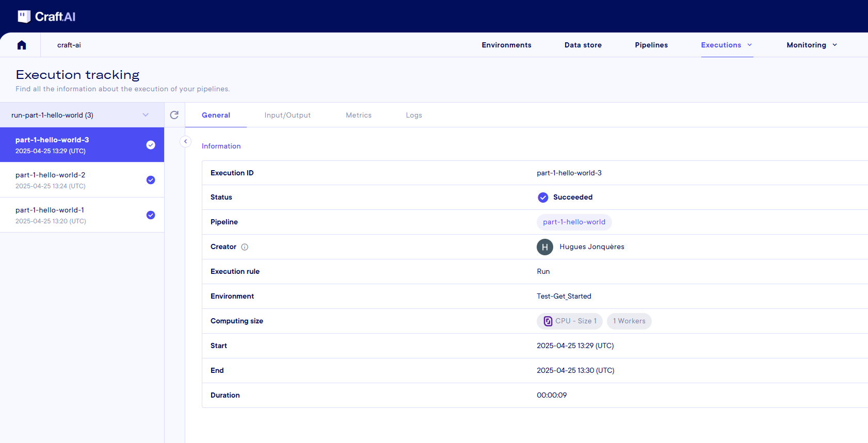The width and height of the screenshot is (868, 443).
Task: Click the creator name Hugues Jonquères
Action: point(592,247)
